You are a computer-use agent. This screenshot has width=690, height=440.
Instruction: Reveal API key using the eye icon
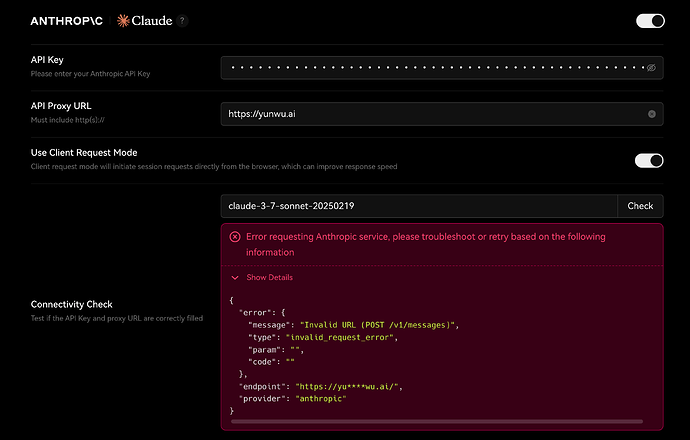pyautogui.click(x=651, y=68)
